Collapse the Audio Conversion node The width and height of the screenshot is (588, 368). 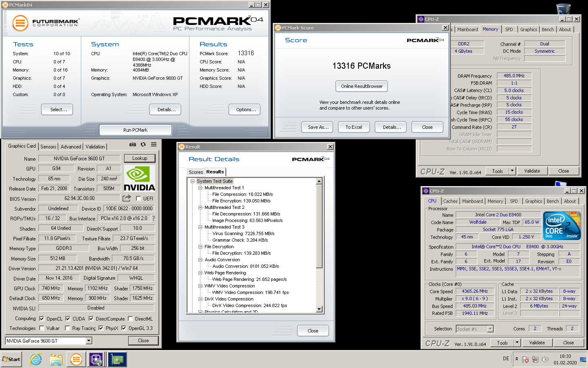pyautogui.click(x=200, y=260)
